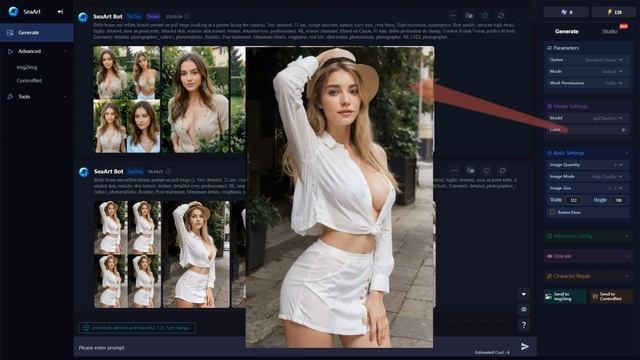The image size is (640, 360).
Task: Open ControlNet in the sidebar
Action: pyautogui.click(x=29, y=81)
